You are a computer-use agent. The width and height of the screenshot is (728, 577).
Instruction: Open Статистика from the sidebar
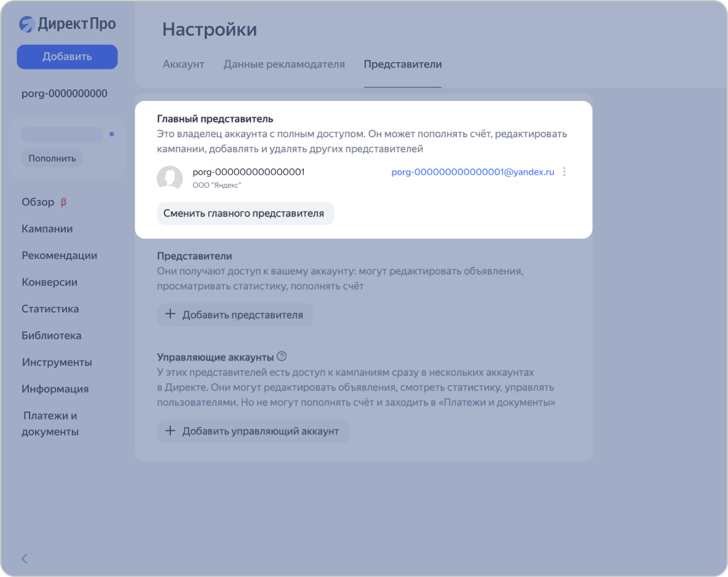tap(50, 309)
